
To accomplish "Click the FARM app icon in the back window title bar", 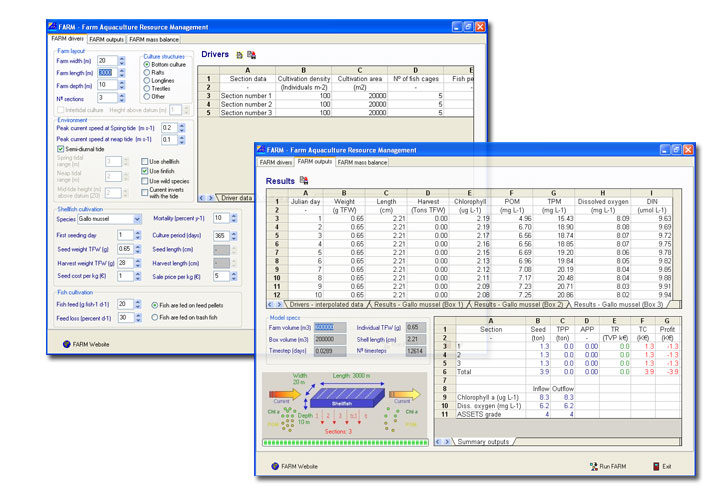I will point(52,27).
